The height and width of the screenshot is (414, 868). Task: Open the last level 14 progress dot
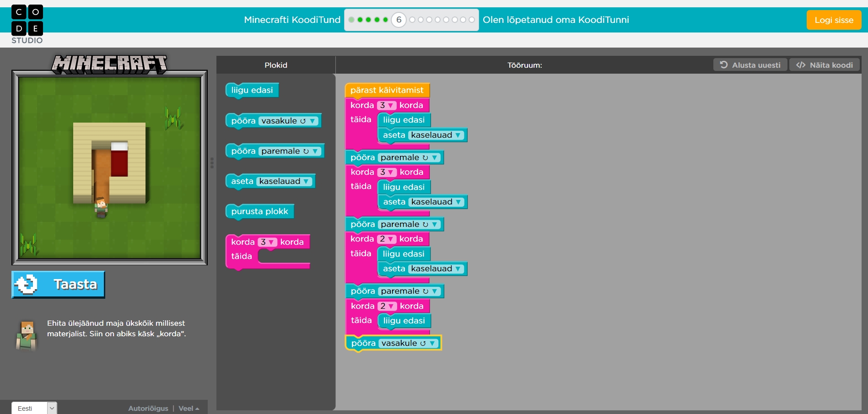(471, 20)
